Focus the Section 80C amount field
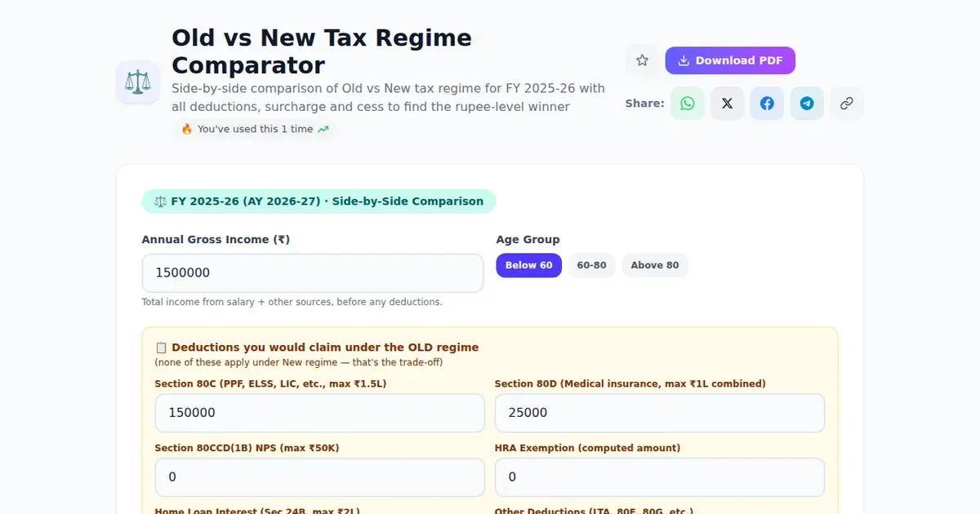 click(320, 413)
